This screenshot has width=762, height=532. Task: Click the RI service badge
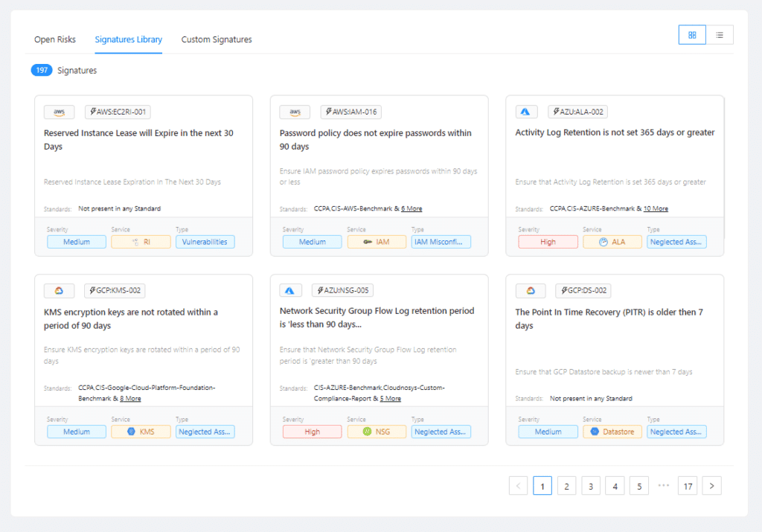click(141, 242)
